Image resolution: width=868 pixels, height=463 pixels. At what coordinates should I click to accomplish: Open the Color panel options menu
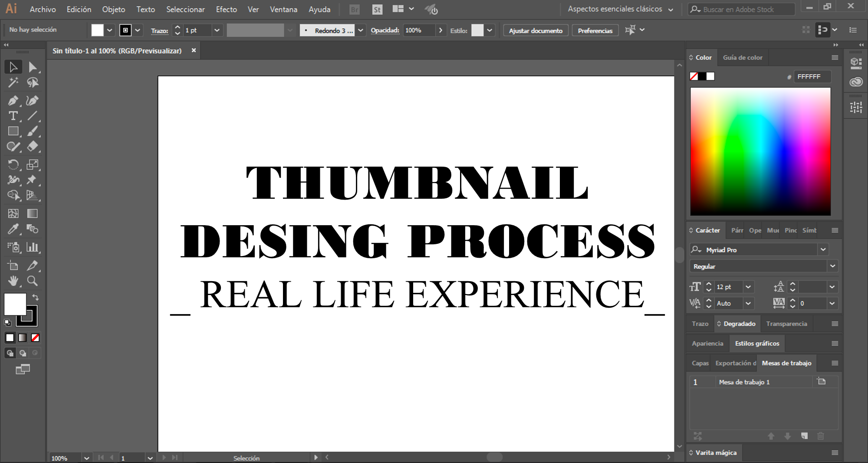835,57
